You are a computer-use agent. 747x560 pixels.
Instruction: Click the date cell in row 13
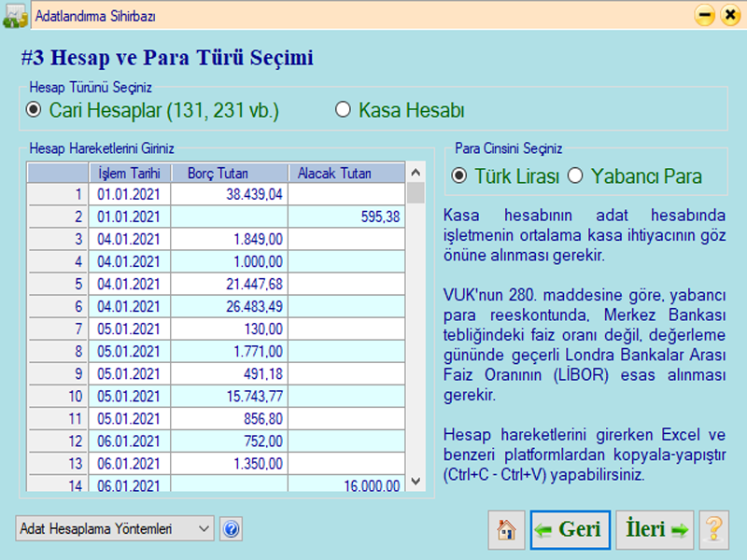(130, 463)
